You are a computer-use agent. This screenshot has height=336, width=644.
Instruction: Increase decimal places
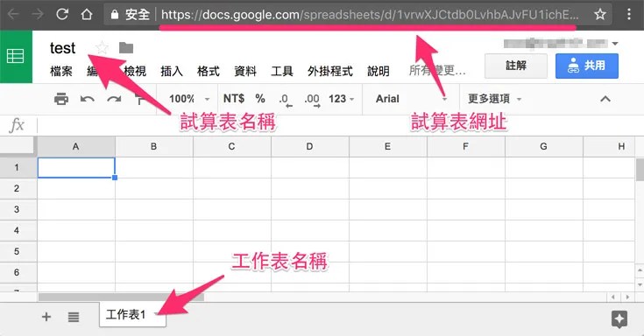312,100
